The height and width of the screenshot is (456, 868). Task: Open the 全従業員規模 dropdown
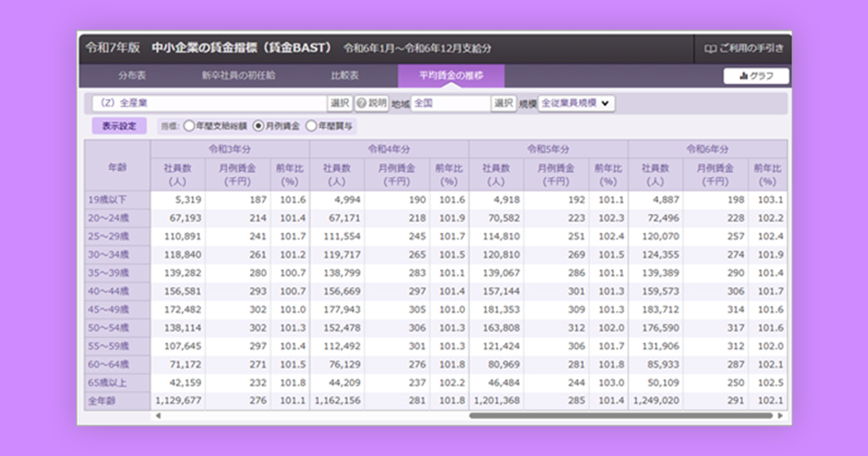pyautogui.click(x=576, y=104)
